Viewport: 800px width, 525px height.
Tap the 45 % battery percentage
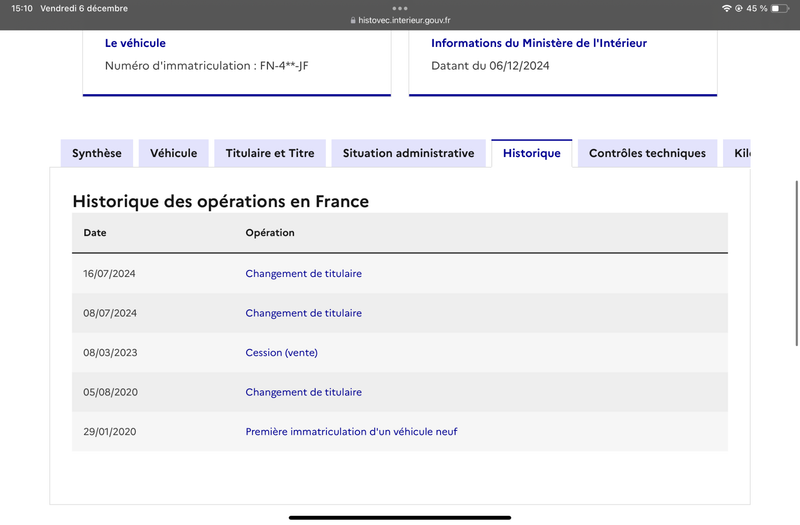[757, 8]
